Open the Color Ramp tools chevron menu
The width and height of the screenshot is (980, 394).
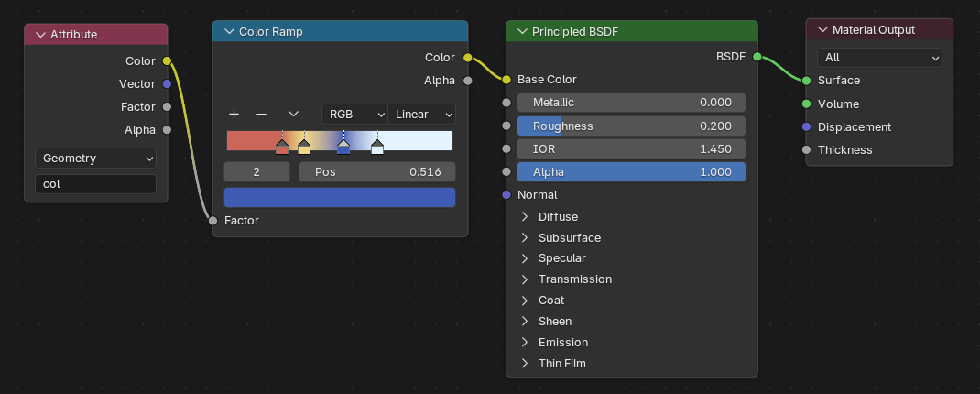293,115
